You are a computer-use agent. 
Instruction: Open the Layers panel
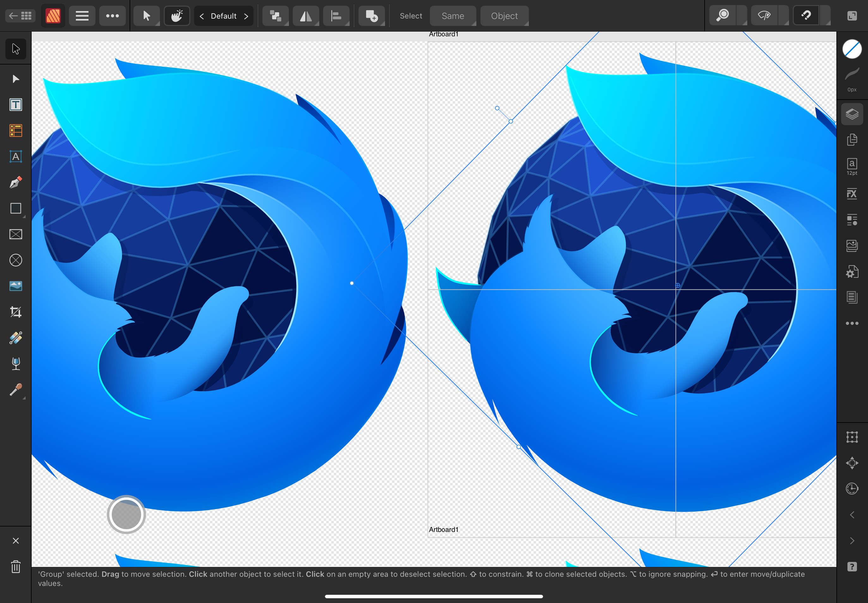852,114
